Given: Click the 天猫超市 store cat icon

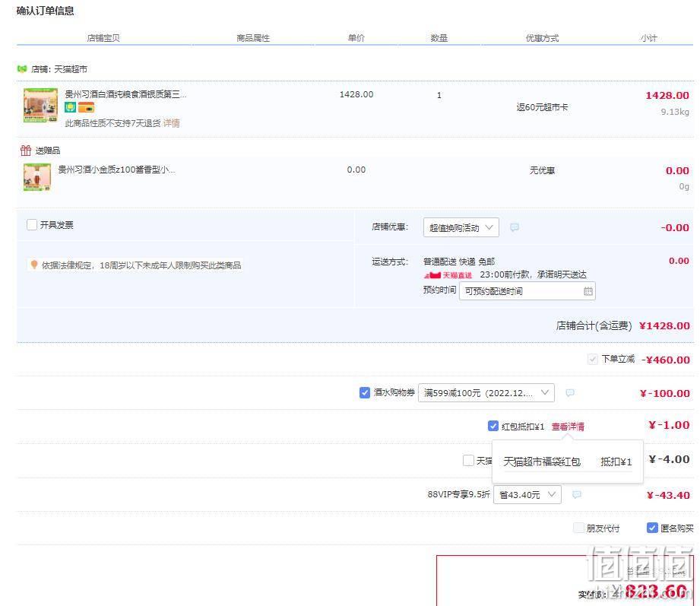Looking at the screenshot, I should pyautogui.click(x=22, y=68).
